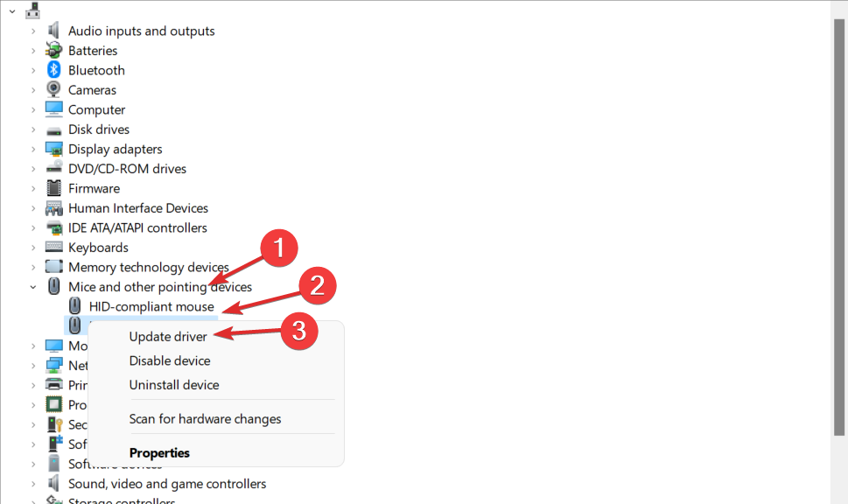Select IDE ATA/ATAPI controllers tree item

pyautogui.click(x=137, y=227)
